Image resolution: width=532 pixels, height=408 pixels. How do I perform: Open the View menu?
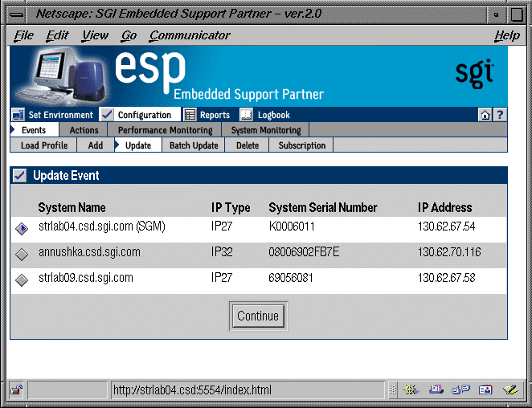tap(95, 35)
